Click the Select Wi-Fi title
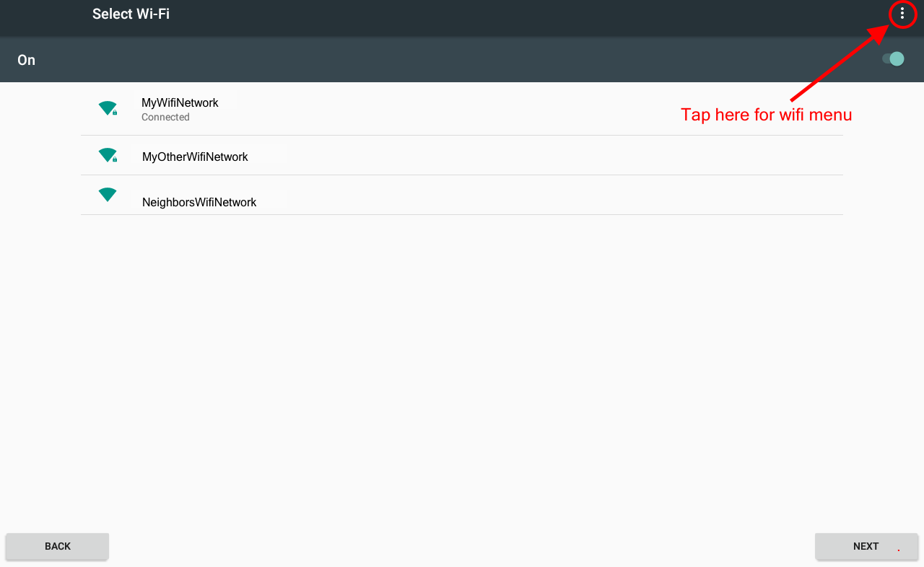The image size is (924, 567). [131, 14]
